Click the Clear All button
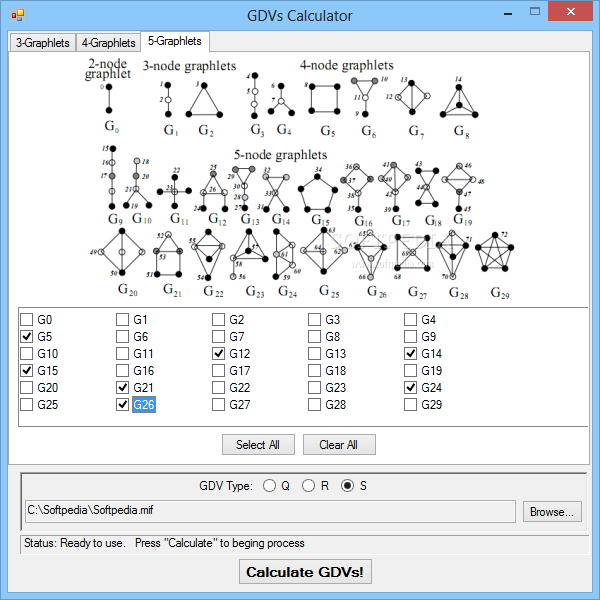 pos(339,445)
